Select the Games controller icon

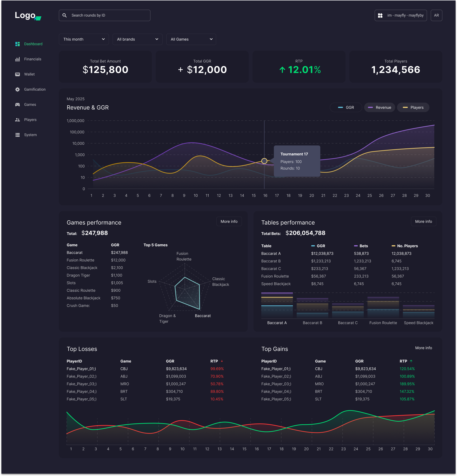click(18, 104)
